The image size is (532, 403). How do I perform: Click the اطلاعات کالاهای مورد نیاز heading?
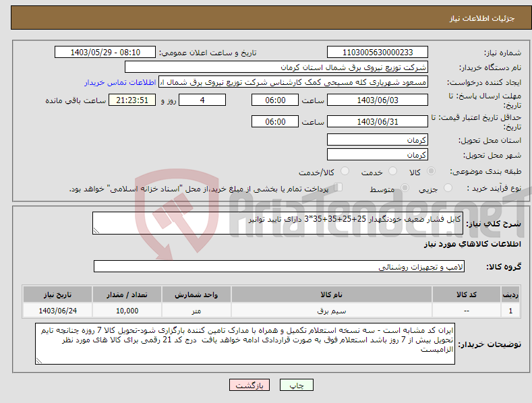pyautogui.click(x=472, y=244)
